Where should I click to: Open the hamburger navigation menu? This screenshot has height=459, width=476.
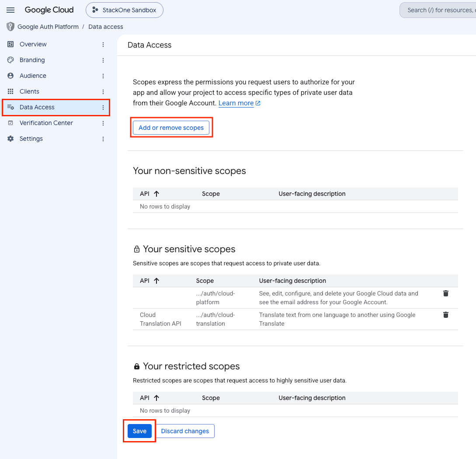tap(10, 10)
